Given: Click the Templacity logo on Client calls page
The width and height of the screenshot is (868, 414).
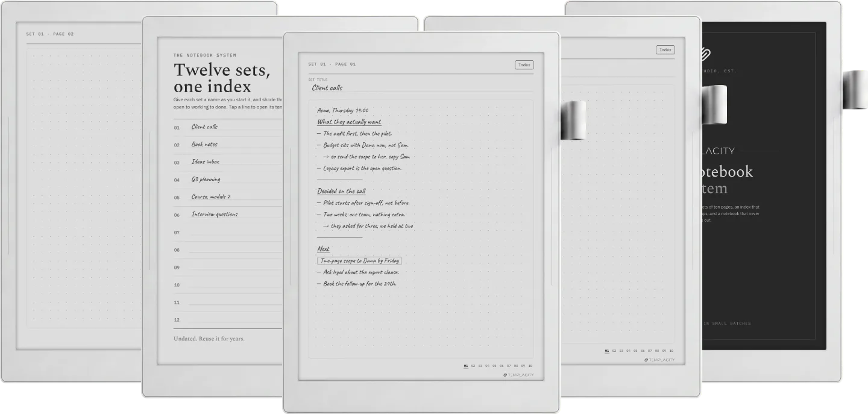Looking at the screenshot, I should [518, 375].
